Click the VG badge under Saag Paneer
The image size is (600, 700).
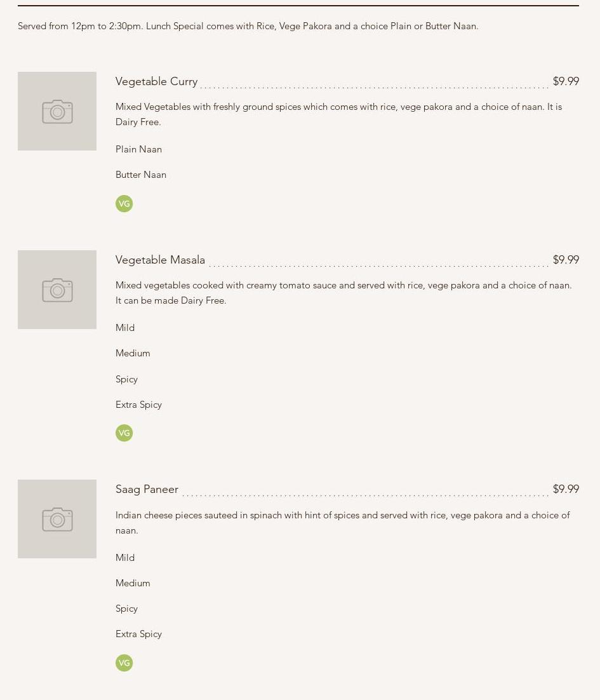coord(124,663)
